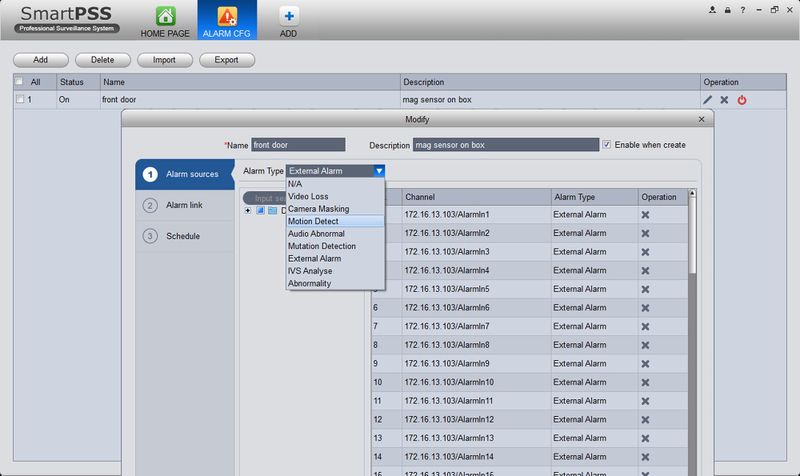This screenshot has height=476, width=800.
Task: Click the Alarm Type dropdown arrow
Action: tap(378, 171)
